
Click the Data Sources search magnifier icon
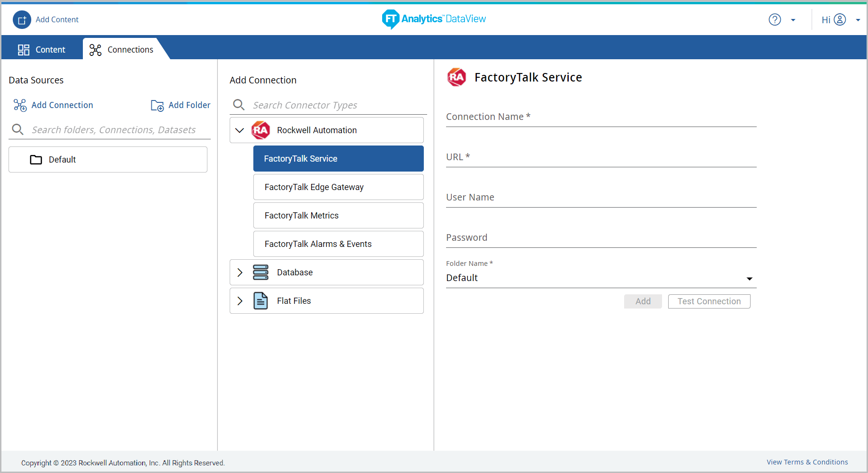point(18,129)
